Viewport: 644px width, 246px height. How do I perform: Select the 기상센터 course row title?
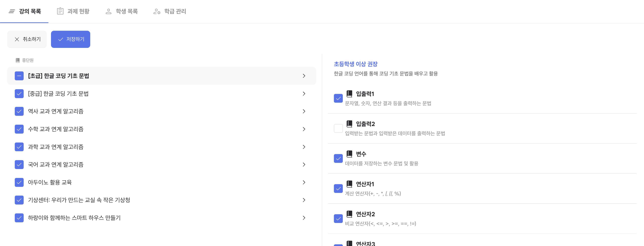tap(79, 200)
